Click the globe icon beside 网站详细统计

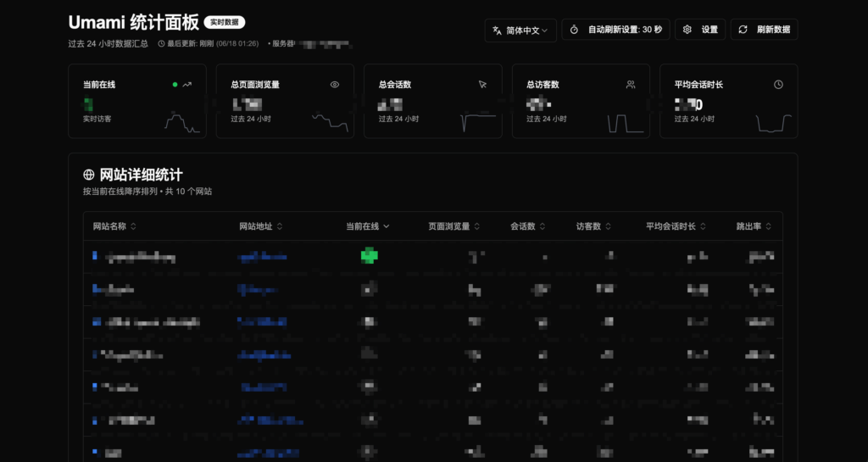tap(88, 175)
